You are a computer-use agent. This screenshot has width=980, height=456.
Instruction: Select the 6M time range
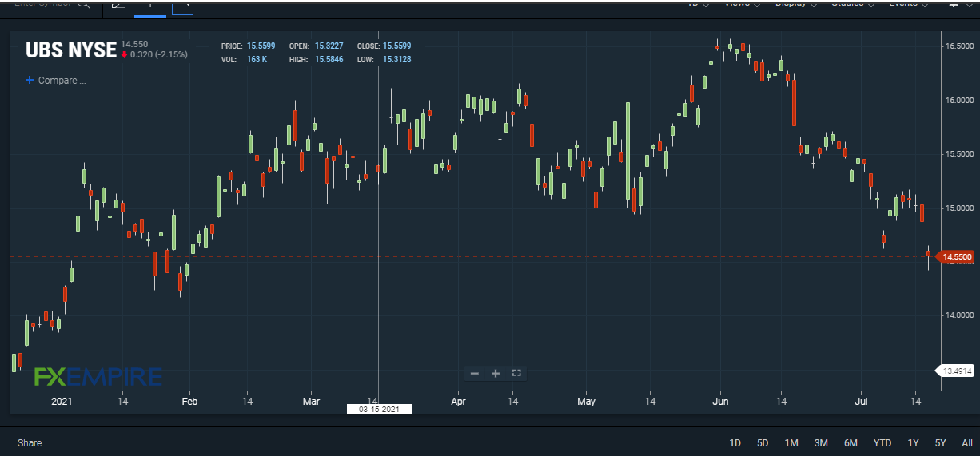851,442
